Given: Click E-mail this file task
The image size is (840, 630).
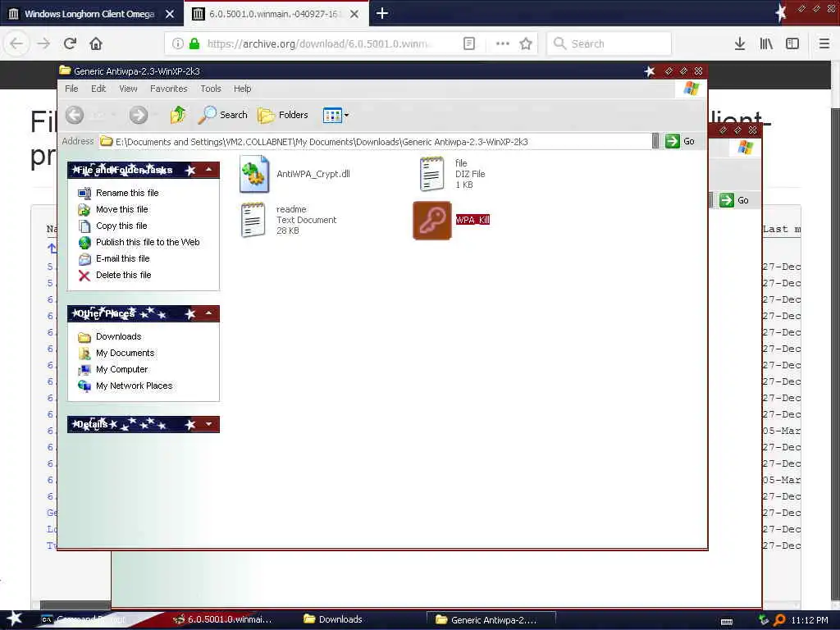Looking at the screenshot, I should [123, 258].
